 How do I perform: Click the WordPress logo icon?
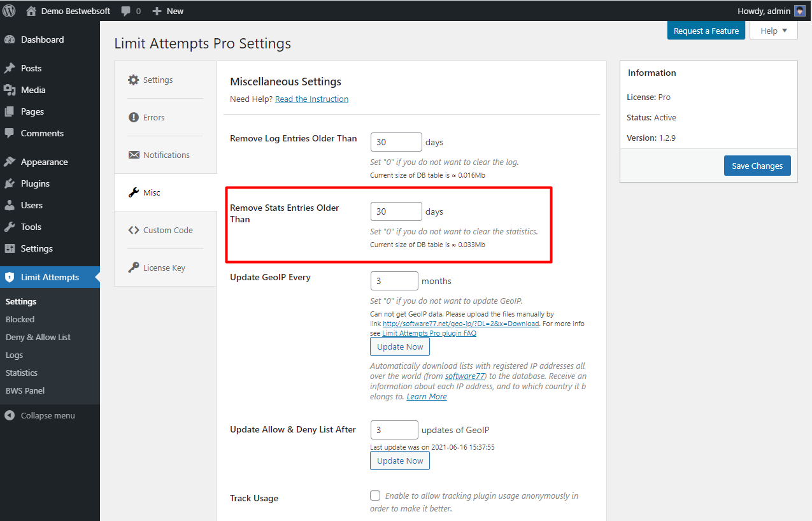tap(9, 11)
